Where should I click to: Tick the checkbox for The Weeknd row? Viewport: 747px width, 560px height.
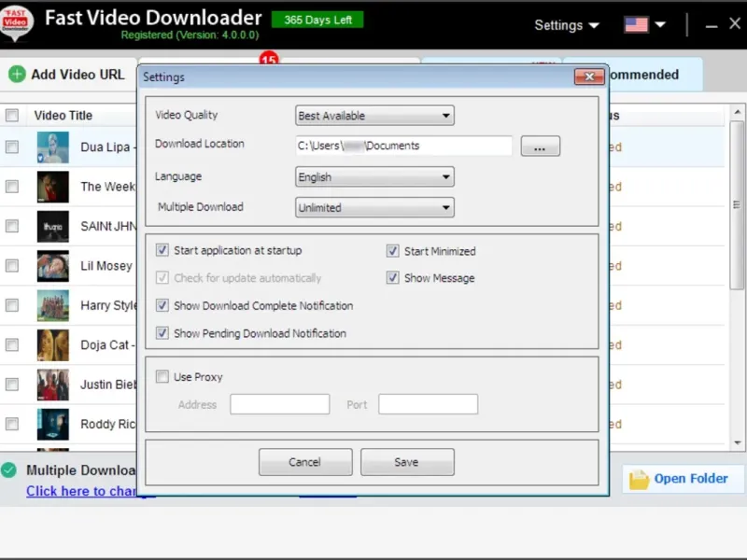(12, 186)
